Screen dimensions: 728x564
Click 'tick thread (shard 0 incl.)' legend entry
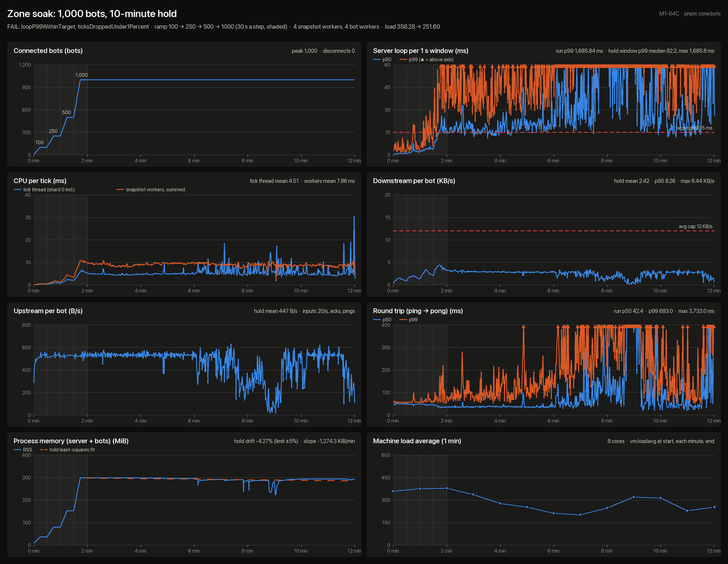(44, 190)
